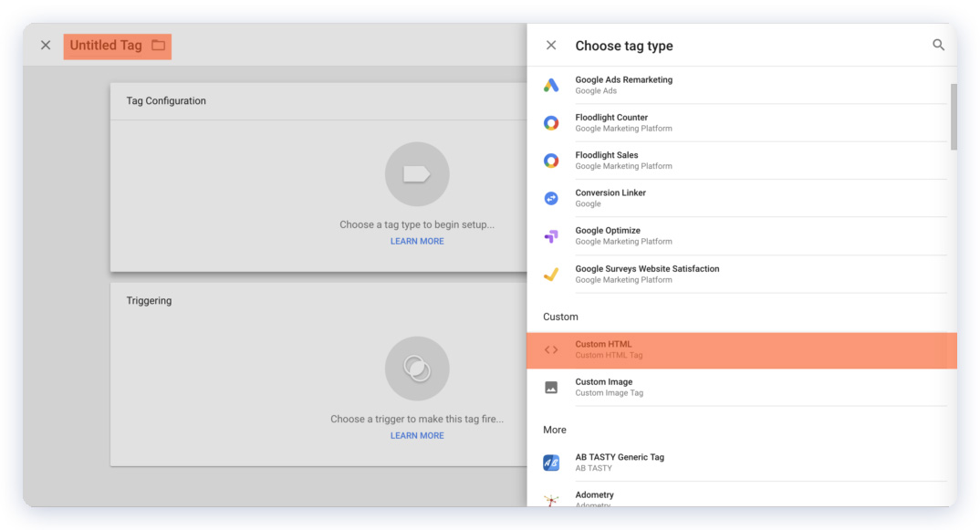This screenshot has width=980, height=530.
Task: Click the tag type list scrollbar
Action: coord(954,117)
